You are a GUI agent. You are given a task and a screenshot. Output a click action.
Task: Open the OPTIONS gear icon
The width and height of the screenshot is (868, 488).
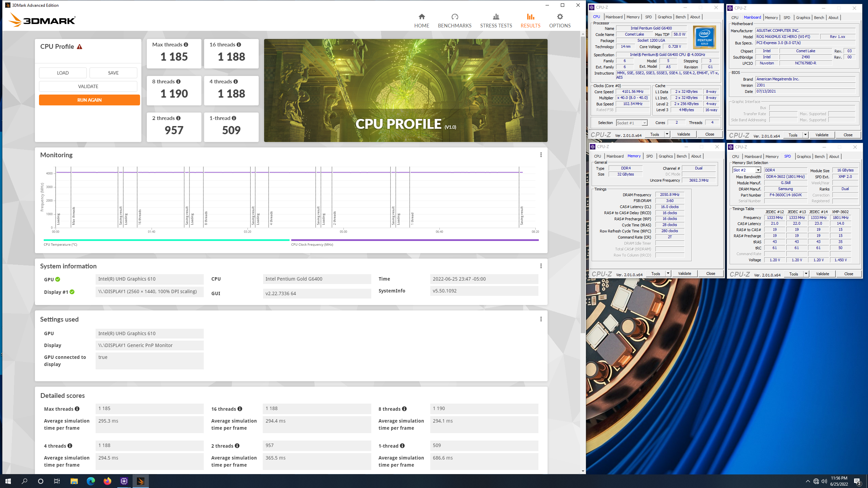560,17
